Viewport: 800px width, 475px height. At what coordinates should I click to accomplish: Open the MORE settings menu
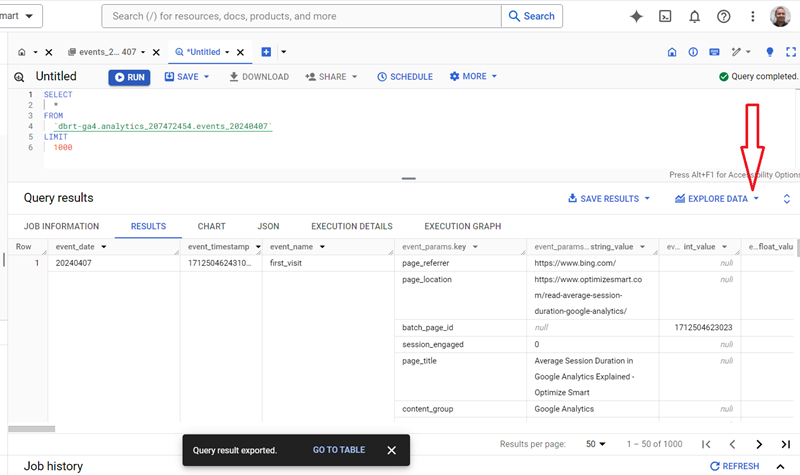click(473, 76)
